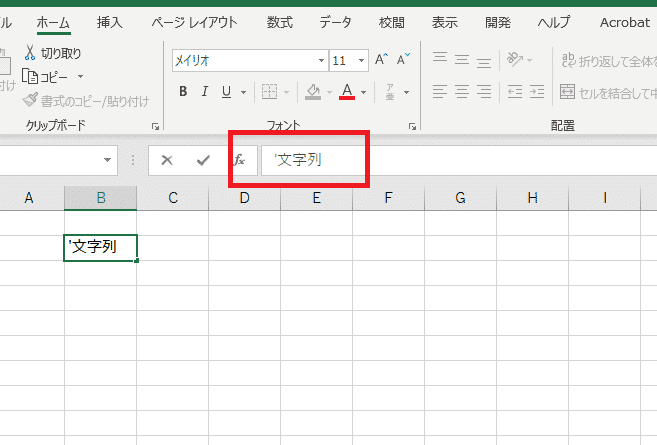
Task: Select column D header
Action: [244, 198]
